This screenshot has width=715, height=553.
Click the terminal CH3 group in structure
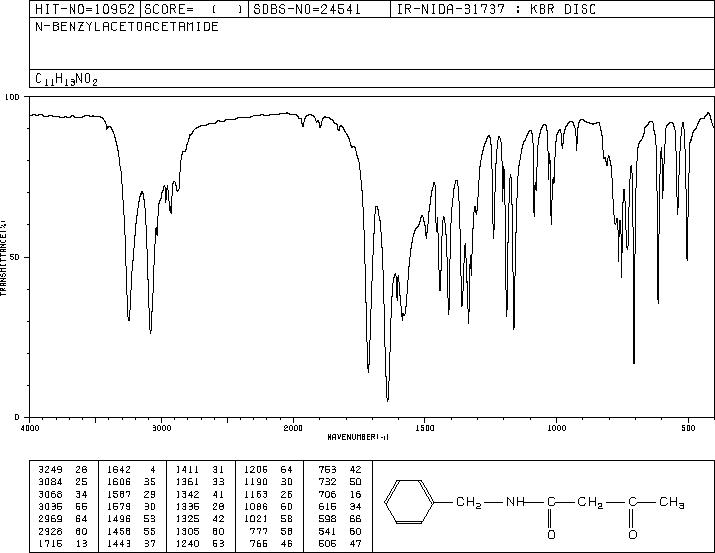(671, 502)
